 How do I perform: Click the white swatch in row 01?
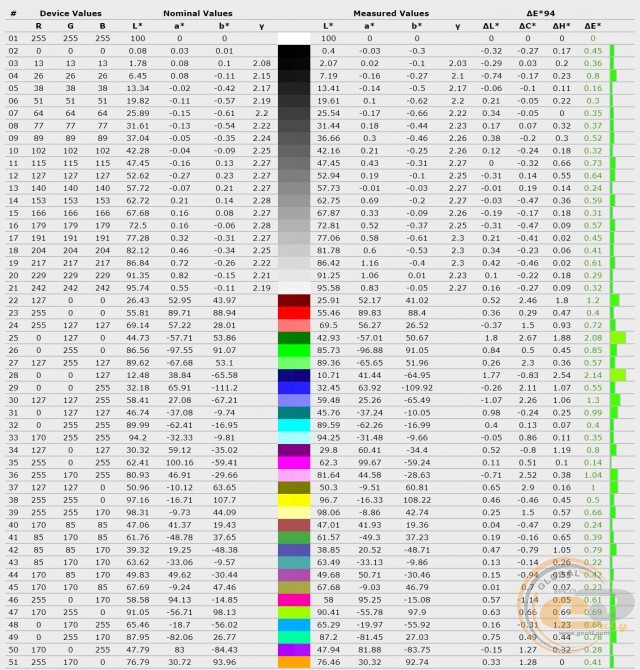tap(294, 38)
